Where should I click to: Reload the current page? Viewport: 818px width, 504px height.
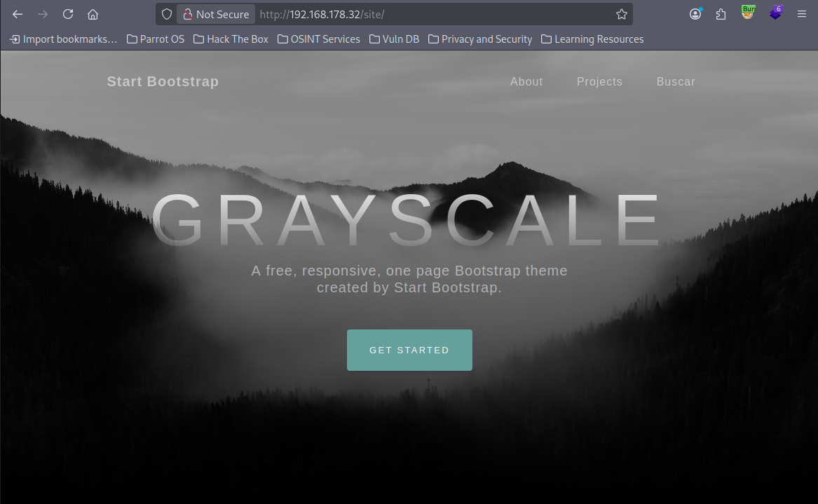tap(68, 14)
